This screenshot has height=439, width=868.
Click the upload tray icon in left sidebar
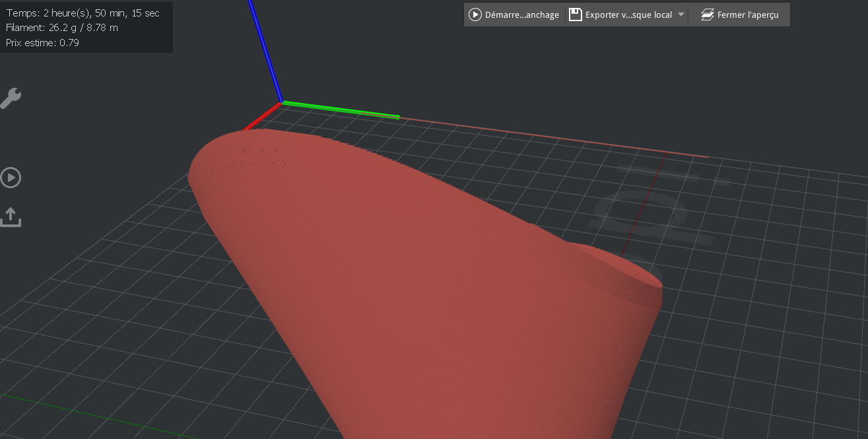point(10,217)
